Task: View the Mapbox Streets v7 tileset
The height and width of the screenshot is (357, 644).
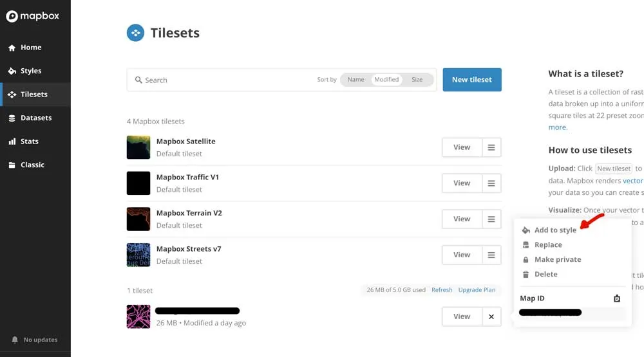Action: (x=462, y=255)
